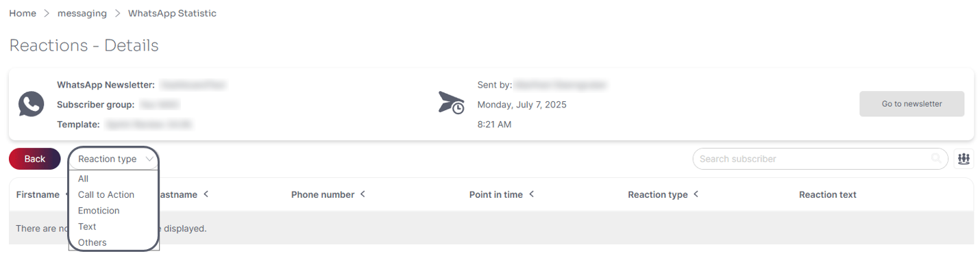
Task: Select All in reaction type list
Action: (x=83, y=179)
